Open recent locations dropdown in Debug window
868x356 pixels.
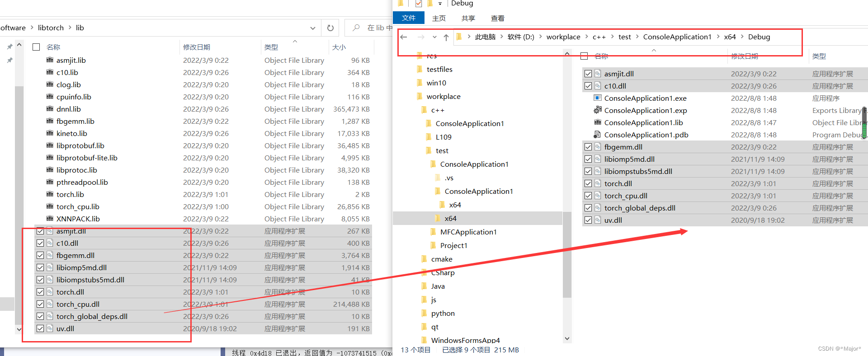(x=434, y=37)
